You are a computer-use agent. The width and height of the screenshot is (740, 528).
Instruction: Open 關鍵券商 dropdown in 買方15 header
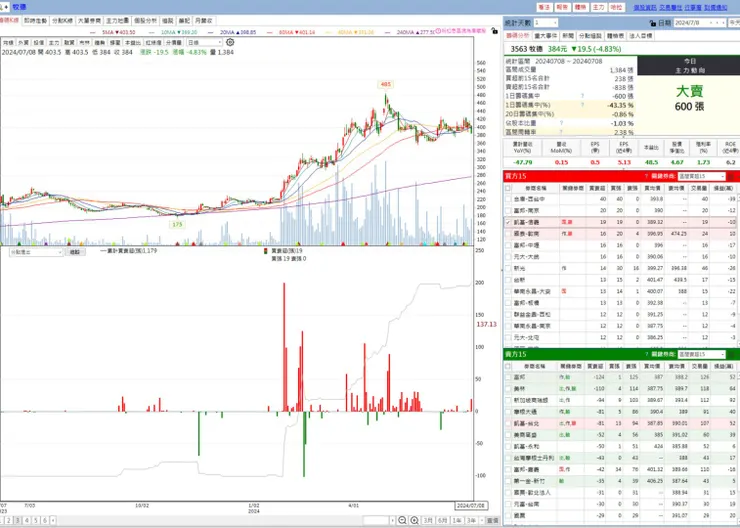tap(701, 176)
